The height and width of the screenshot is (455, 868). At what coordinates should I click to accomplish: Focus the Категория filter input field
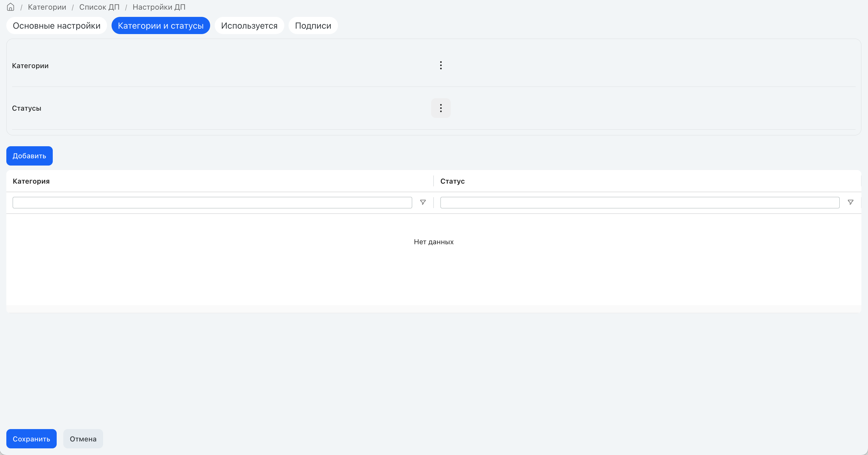tap(212, 203)
